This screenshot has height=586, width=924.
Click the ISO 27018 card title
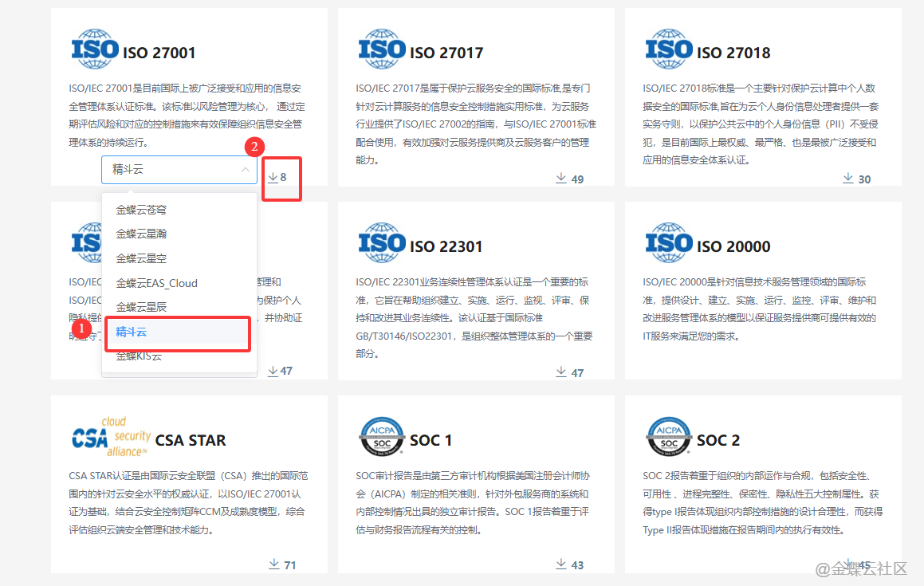click(733, 53)
